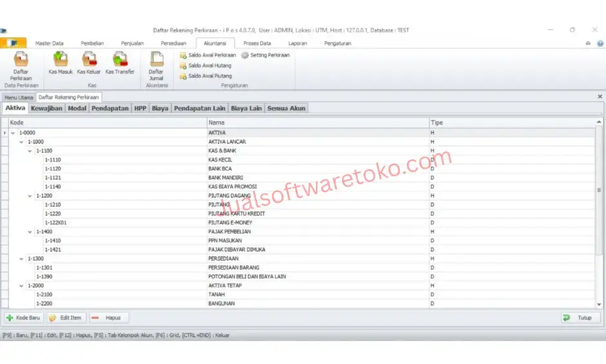
Task: Sort by the Nama column header
Action: coord(318,122)
